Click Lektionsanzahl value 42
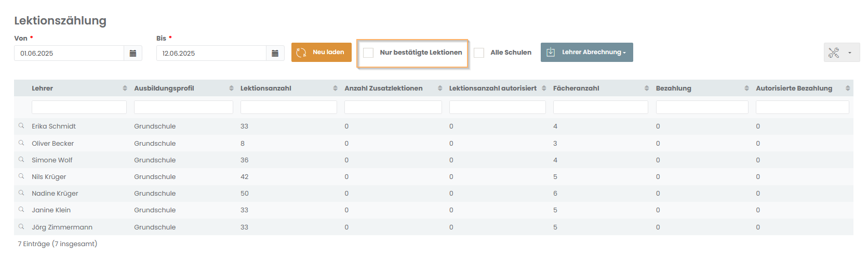The width and height of the screenshot is (868, 268). click(x=245, y=177)
